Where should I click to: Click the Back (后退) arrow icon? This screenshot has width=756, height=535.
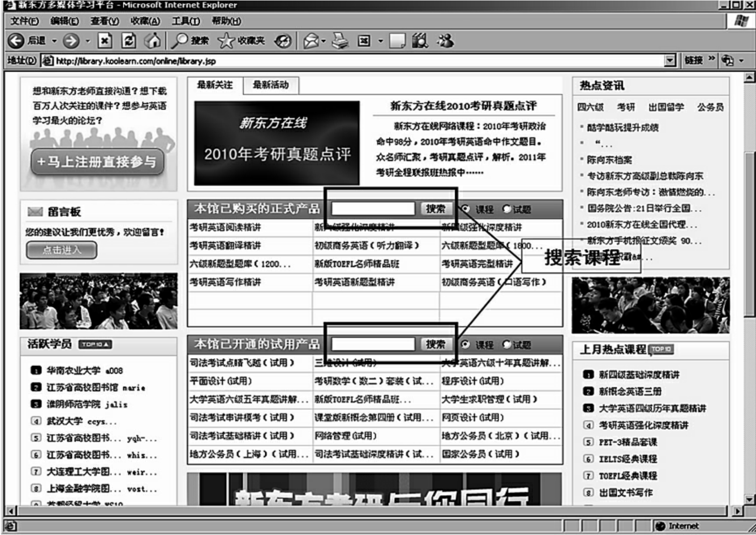pyautogui.click(x=16, y=40)
